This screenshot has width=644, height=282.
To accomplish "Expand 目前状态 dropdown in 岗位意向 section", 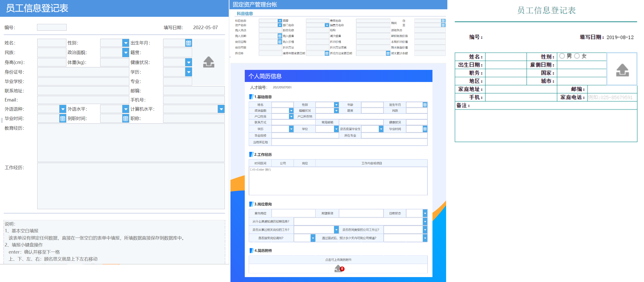I will 425,213.
